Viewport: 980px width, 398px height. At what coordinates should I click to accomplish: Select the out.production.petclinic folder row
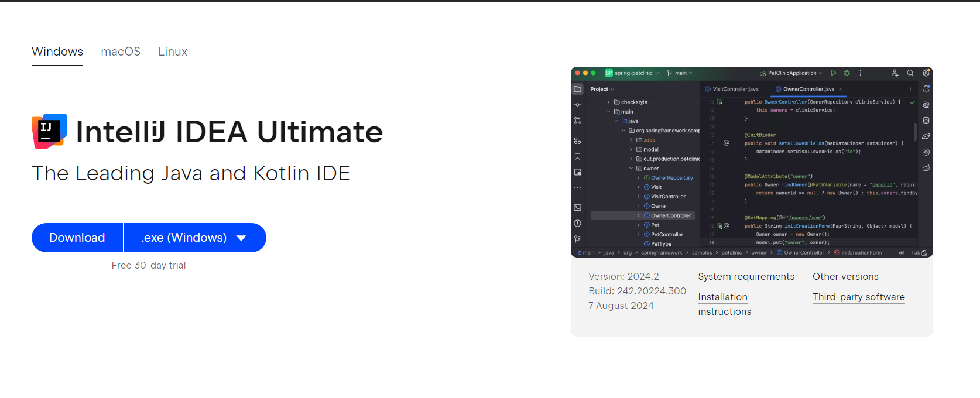667,159
